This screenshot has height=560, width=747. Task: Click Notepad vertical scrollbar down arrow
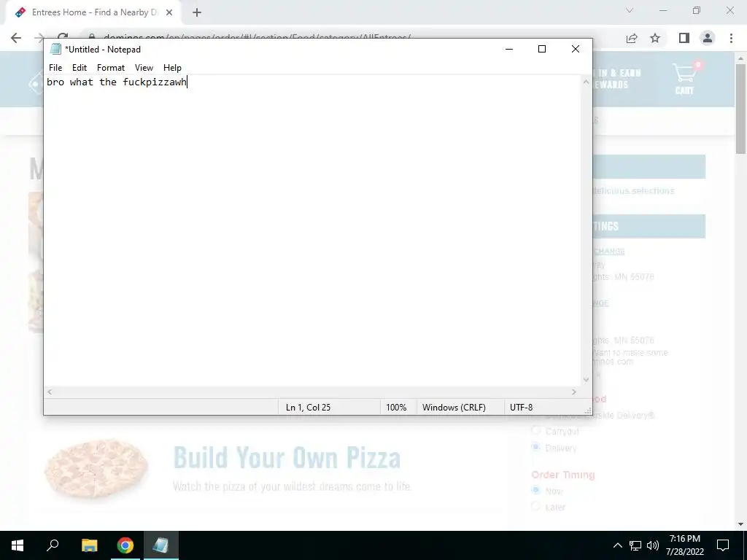pyautogui.click(x=586, y=380)
